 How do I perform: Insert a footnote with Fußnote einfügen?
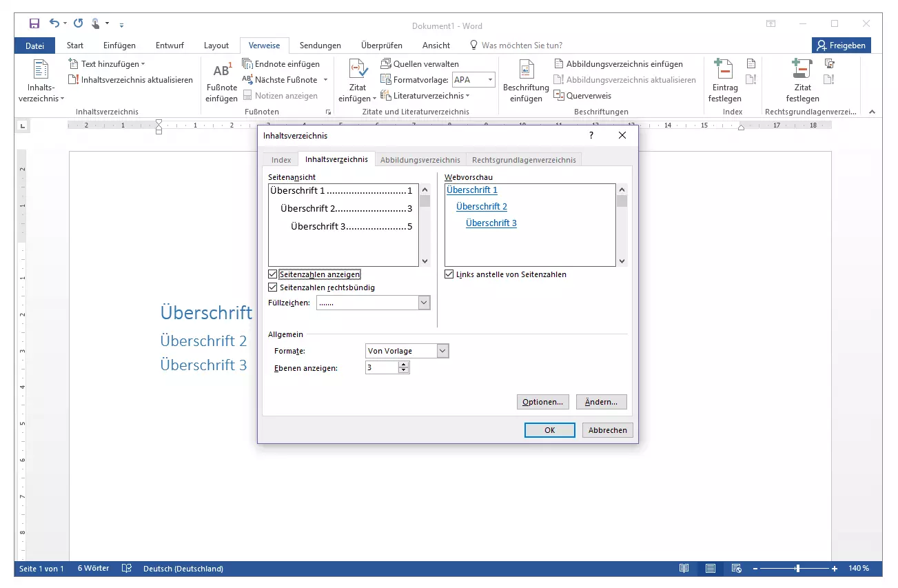click(x=221, y=81)
